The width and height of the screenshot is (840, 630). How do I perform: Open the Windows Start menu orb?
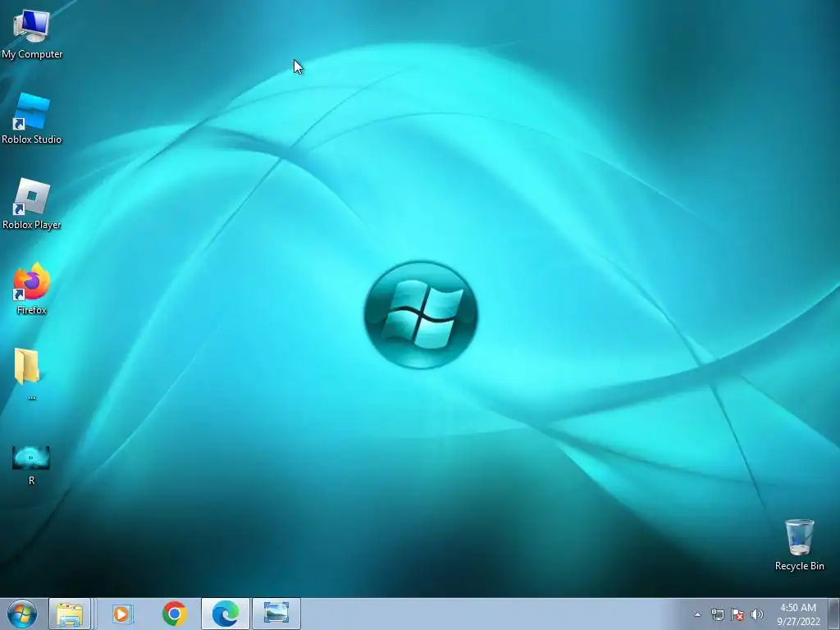click(x=22, y=614)
